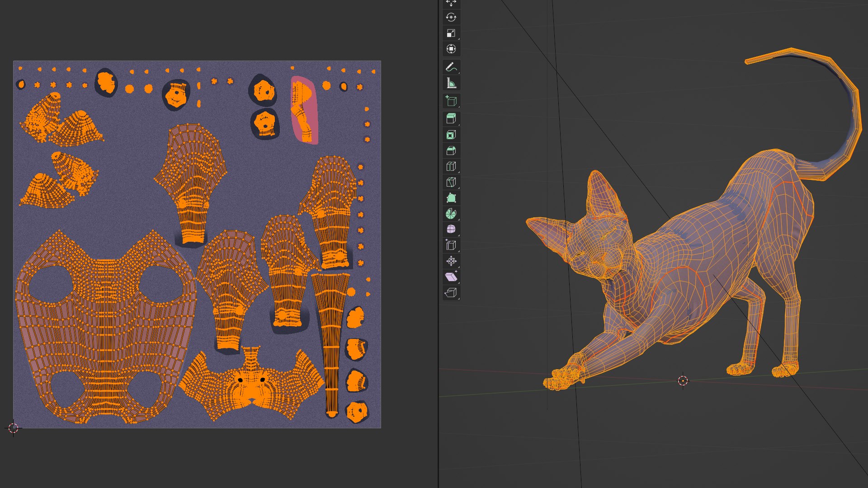Screen dimensions: 868x488
Task: Select the Loop Cut tool
Action: coord(451,166)
